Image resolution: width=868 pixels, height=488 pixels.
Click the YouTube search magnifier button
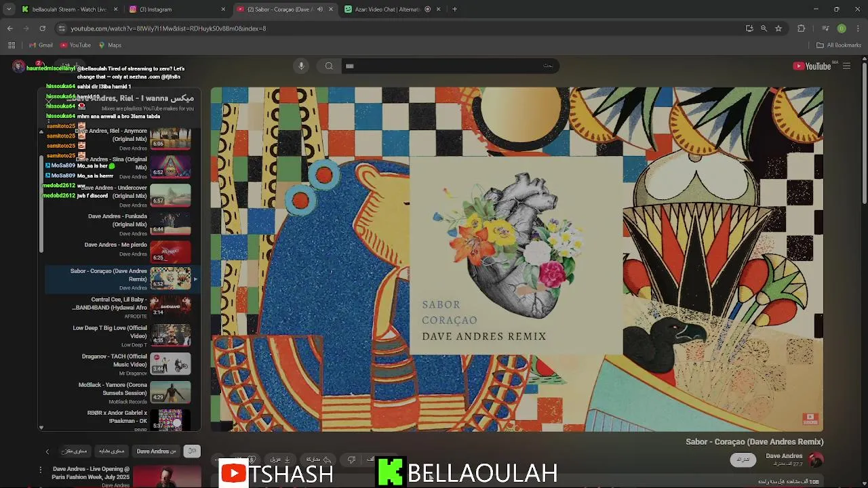tap(329, 66)
